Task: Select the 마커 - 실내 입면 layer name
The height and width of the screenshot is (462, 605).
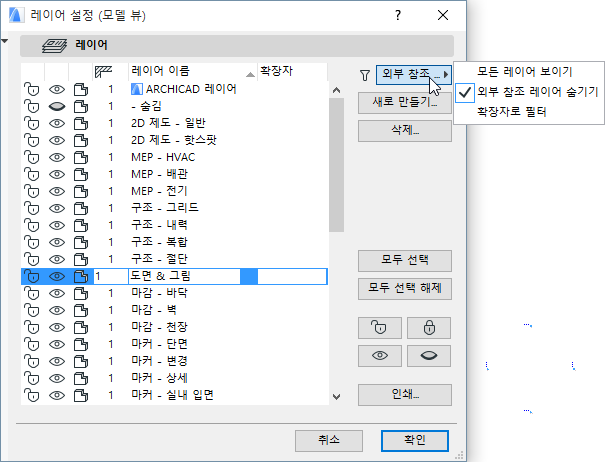Action: [172, 395]
